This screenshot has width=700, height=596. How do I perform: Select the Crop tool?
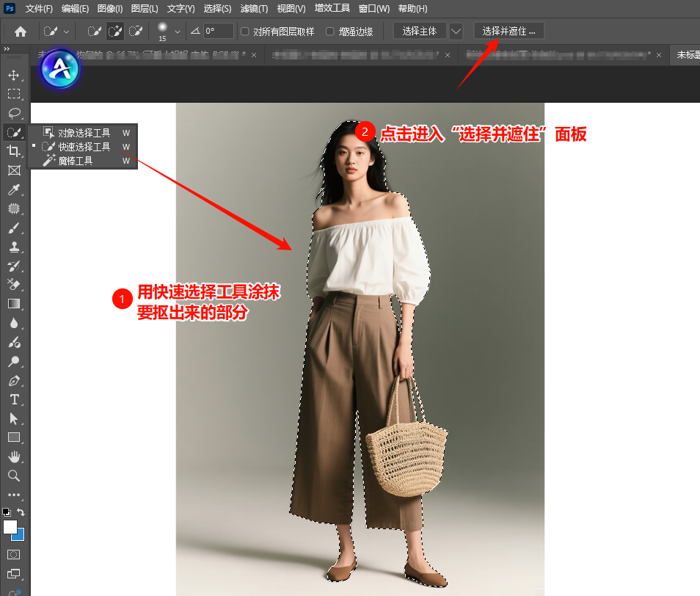point(15,151)
